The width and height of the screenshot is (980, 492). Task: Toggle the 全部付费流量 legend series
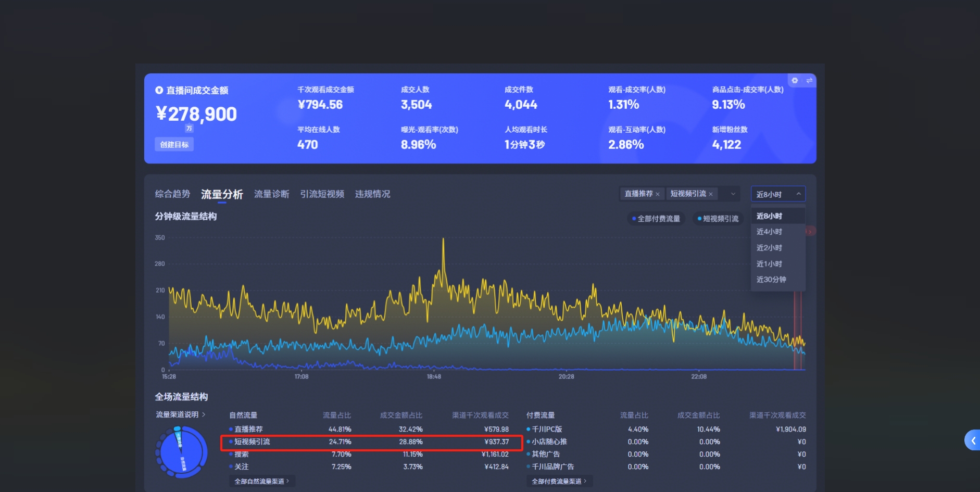(x=656, y=219)
